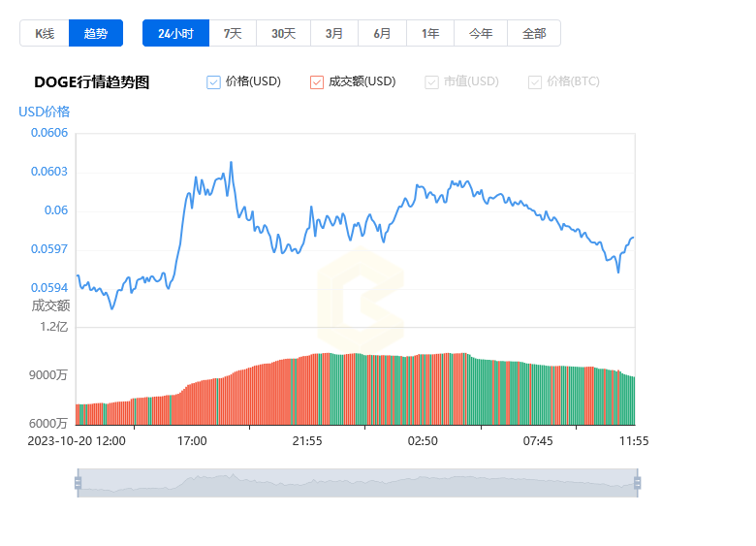Enable the 价格(BTC) checkbox
756x546 pixels.
coord(535,82)
